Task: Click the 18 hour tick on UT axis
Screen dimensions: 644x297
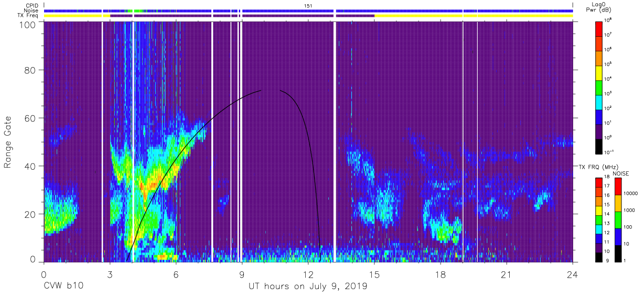Action: click(x=441, y=274)
